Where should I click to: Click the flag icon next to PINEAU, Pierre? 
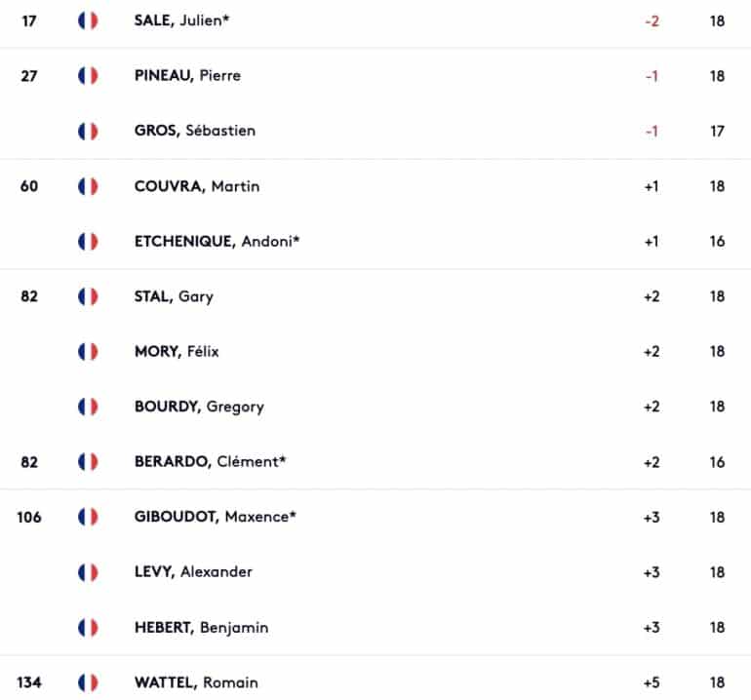(x=88, y=76)
